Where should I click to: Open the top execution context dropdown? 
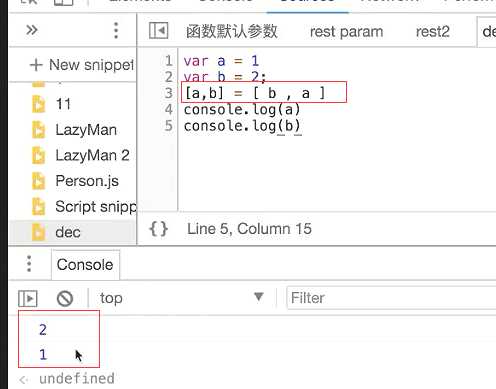(182, 298)
